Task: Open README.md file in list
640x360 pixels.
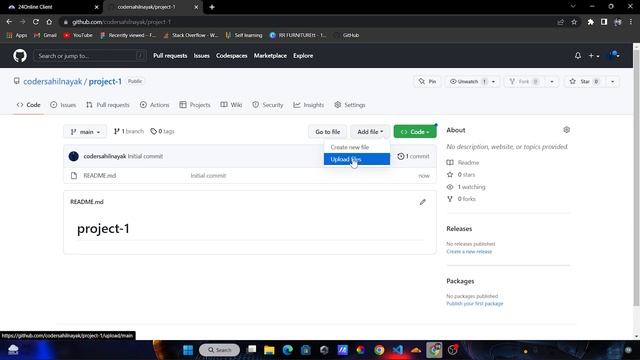Action: 100,176
